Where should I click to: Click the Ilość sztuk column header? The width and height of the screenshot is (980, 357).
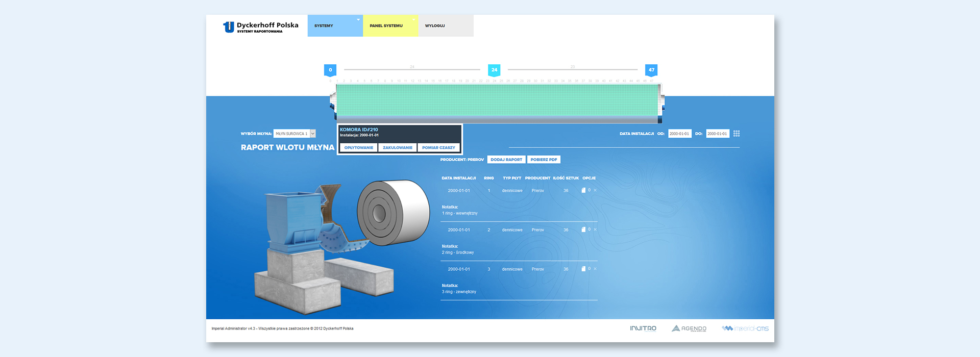[x=566, y=178]
